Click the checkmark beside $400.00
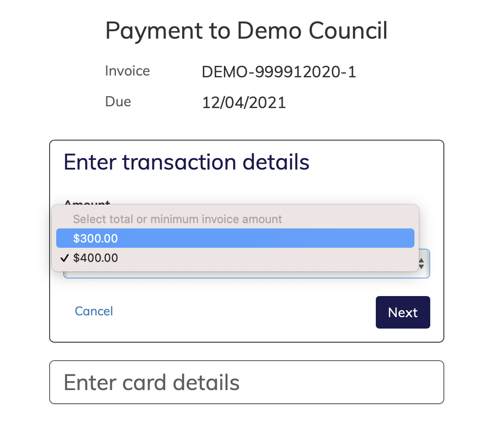The height and width of the screenshot is (434, 504). [x=65, y=258]
